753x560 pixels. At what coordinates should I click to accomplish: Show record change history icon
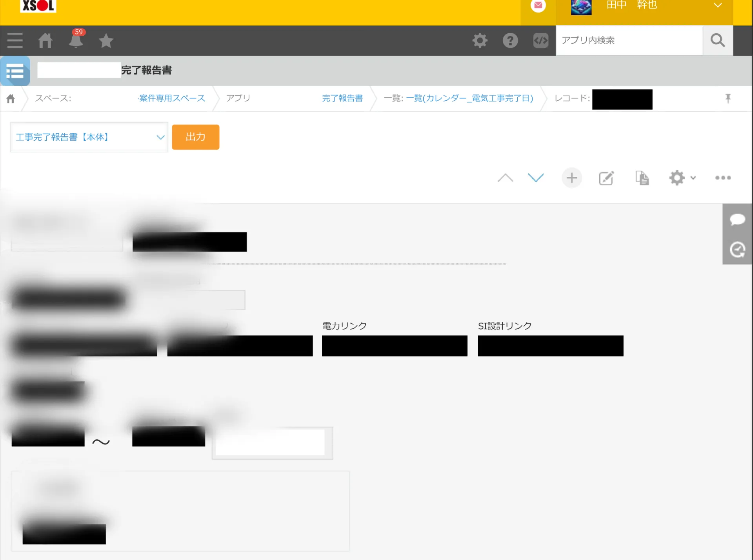click(737, 250)
